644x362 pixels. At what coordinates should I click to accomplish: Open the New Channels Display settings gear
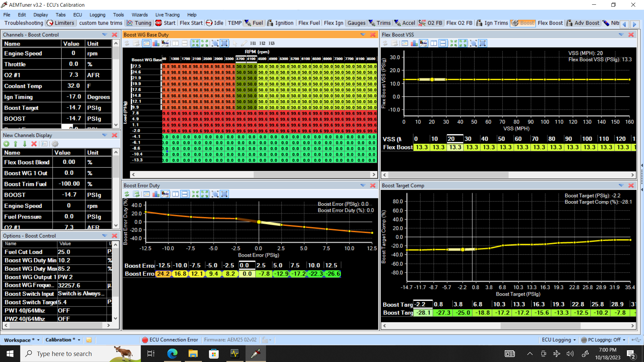pos(55,144)
